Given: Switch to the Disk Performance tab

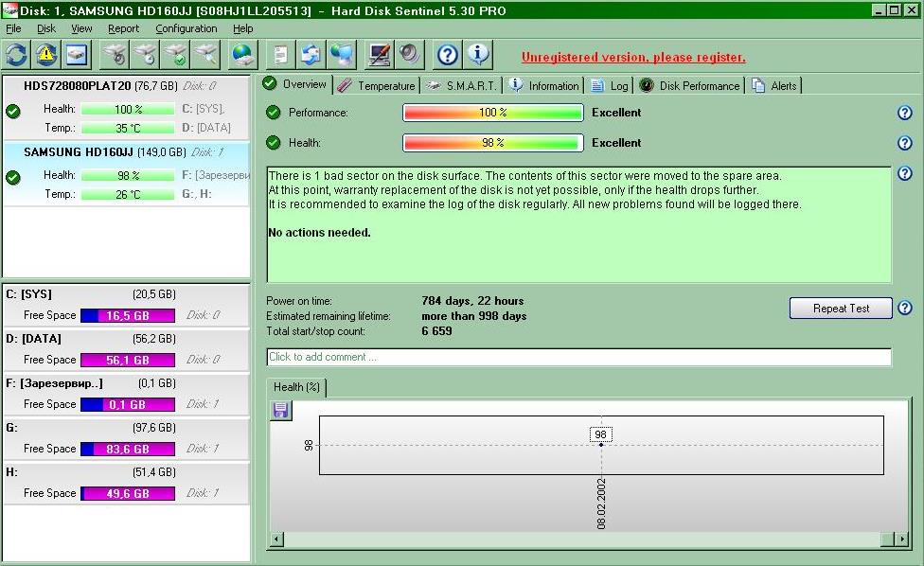Looking at the screenshot, I should pyautogui.click(x=689, y=86).
